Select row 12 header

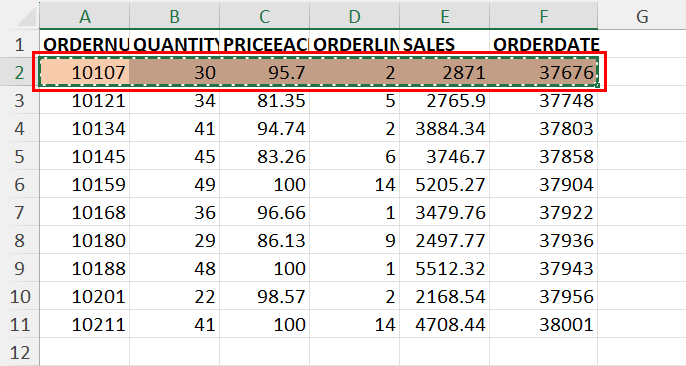coord(19,352)
